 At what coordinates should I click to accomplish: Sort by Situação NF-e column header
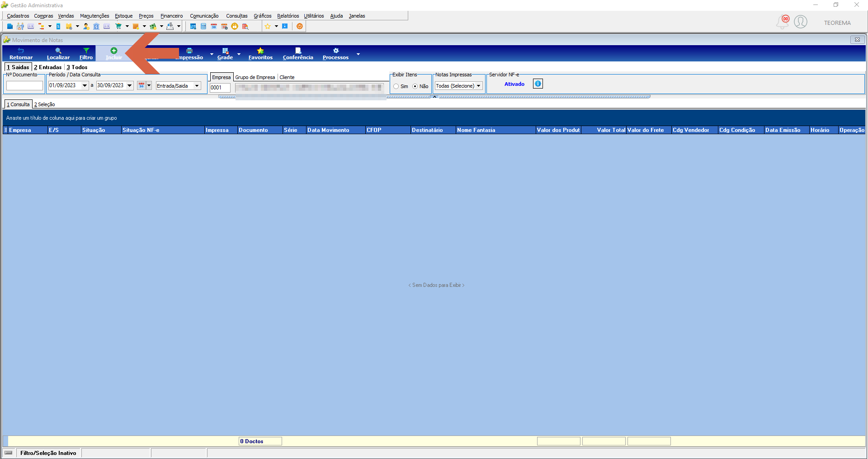pyautogui.click(x=163, y=130)
